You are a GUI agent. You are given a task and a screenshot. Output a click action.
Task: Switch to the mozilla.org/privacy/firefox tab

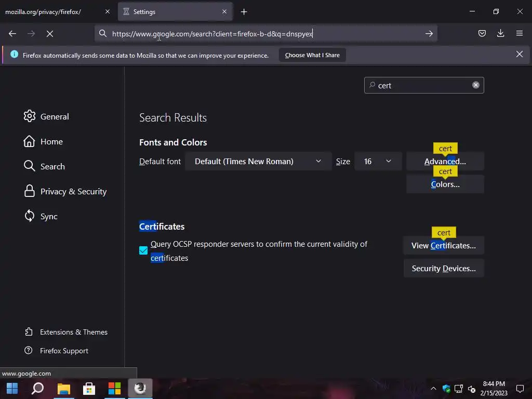tap(57, 12)
